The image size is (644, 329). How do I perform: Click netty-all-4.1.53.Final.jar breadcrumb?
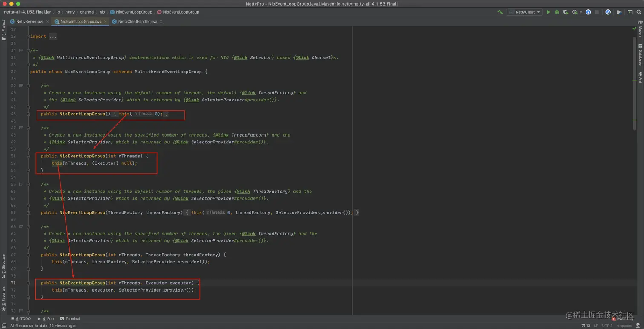(x=28, y=12)
